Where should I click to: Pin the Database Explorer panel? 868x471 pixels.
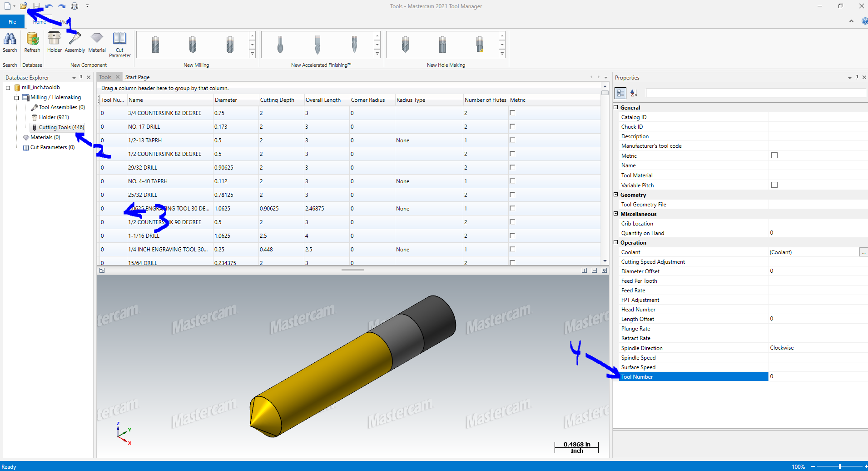(81, 77)
